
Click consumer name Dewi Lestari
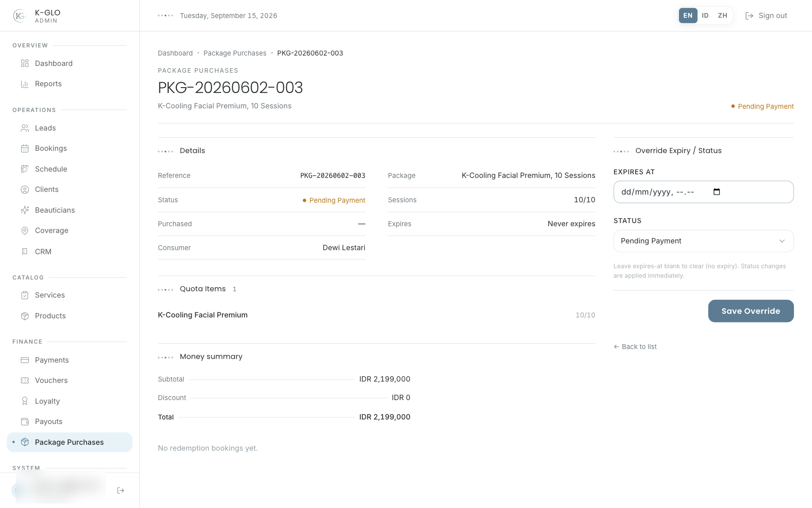pos(344,248)
